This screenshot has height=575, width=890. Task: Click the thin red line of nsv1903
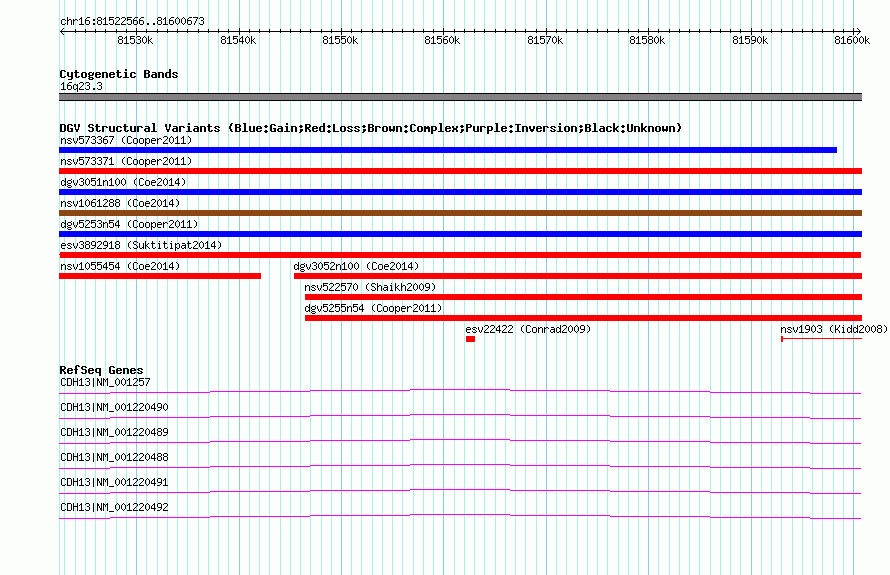pos(822,339)
